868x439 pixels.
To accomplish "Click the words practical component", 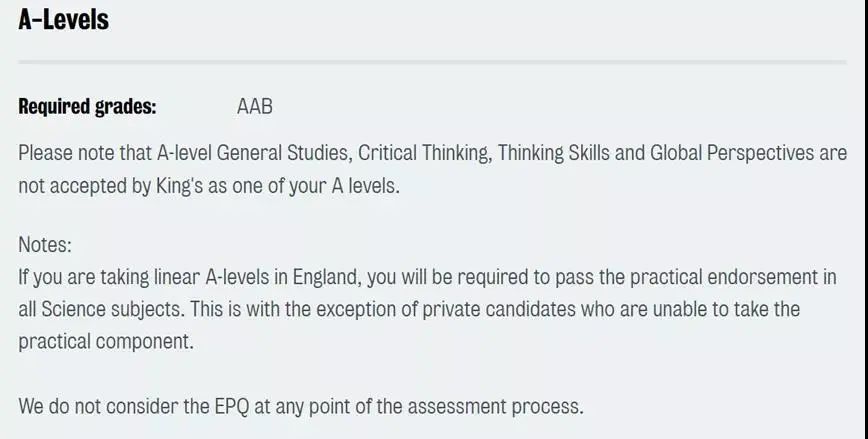I will [x=106, y=342].
